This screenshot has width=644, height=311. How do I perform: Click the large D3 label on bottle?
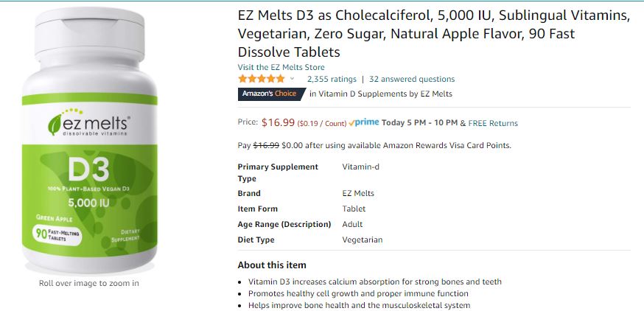click(88, 170)
